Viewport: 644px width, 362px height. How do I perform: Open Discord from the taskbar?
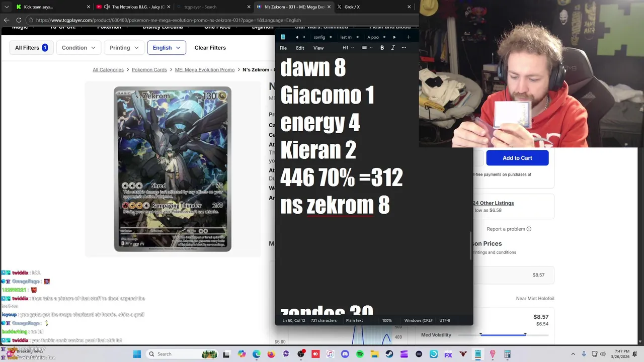[x=345, y=354]
